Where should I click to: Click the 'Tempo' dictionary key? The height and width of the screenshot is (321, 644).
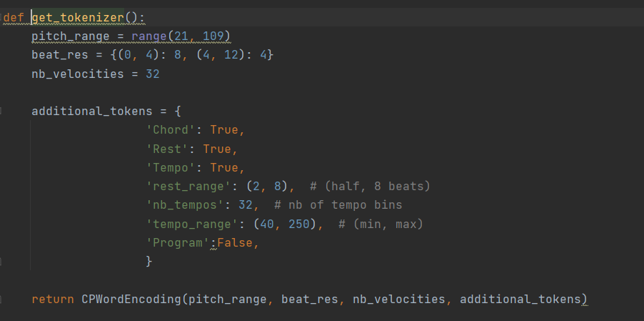[x=171, y=168]
